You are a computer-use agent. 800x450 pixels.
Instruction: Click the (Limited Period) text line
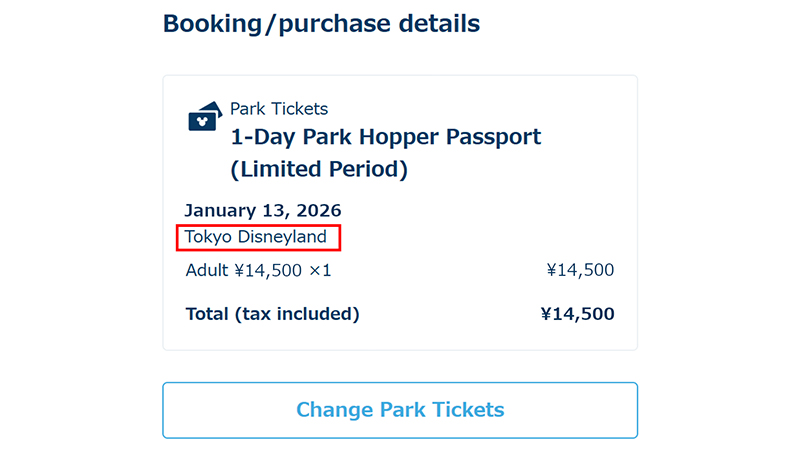tap(319, 170)
